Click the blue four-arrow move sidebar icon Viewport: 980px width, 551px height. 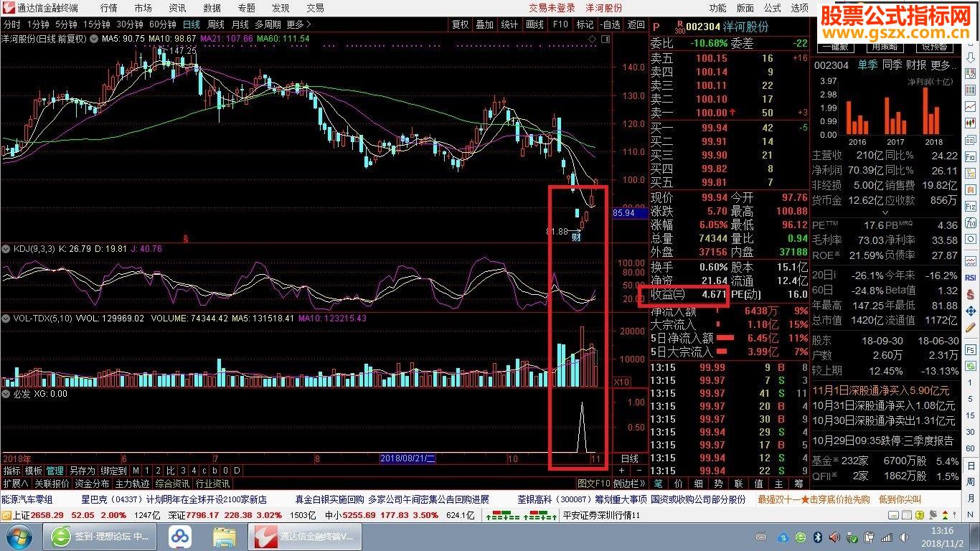point(971,311)
